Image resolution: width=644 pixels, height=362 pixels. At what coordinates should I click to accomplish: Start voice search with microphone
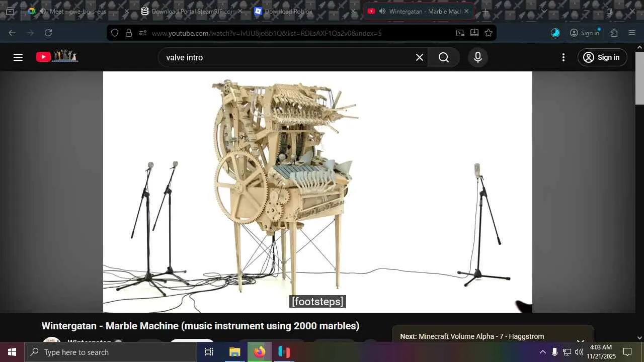pos(478,57)
